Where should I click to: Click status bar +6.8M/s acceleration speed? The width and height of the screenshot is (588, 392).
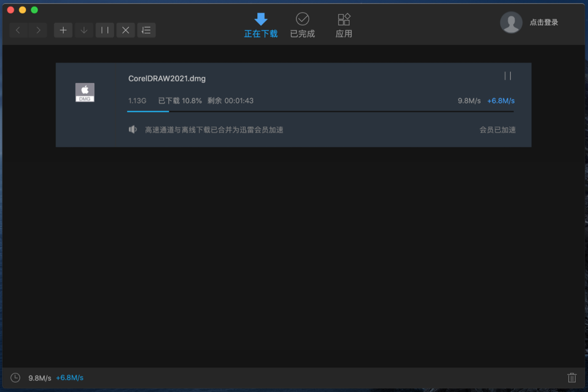(x=70, y=377)
